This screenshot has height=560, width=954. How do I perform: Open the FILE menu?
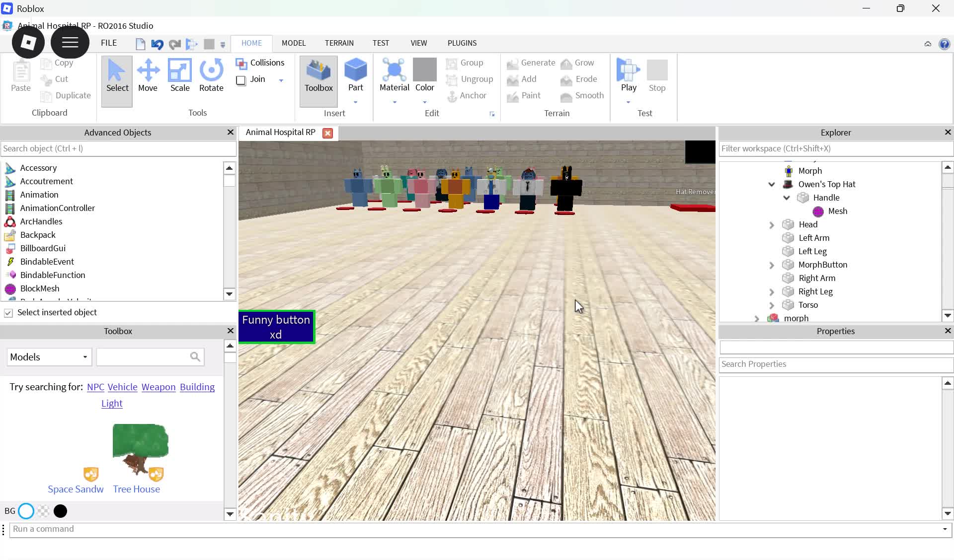coord(109,43)
